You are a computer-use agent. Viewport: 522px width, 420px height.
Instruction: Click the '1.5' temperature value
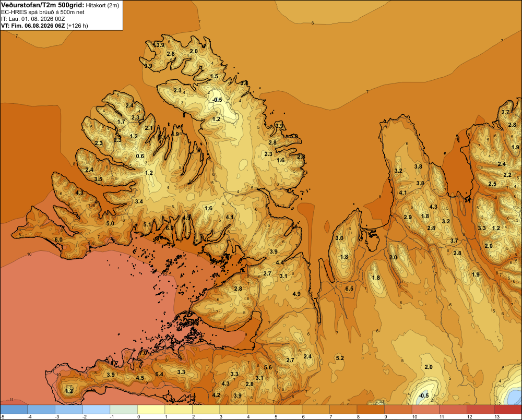(215, 76)
